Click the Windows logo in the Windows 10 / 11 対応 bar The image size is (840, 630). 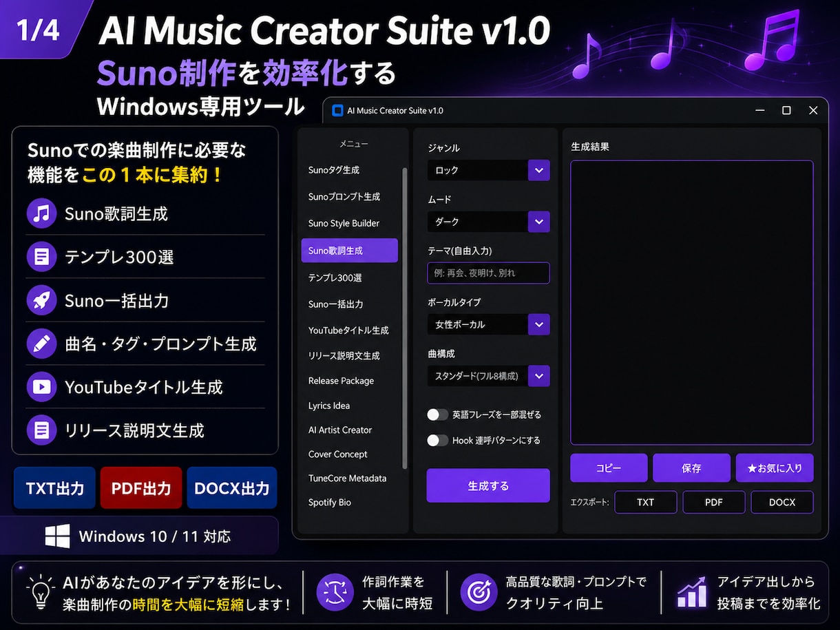point(57,536)
